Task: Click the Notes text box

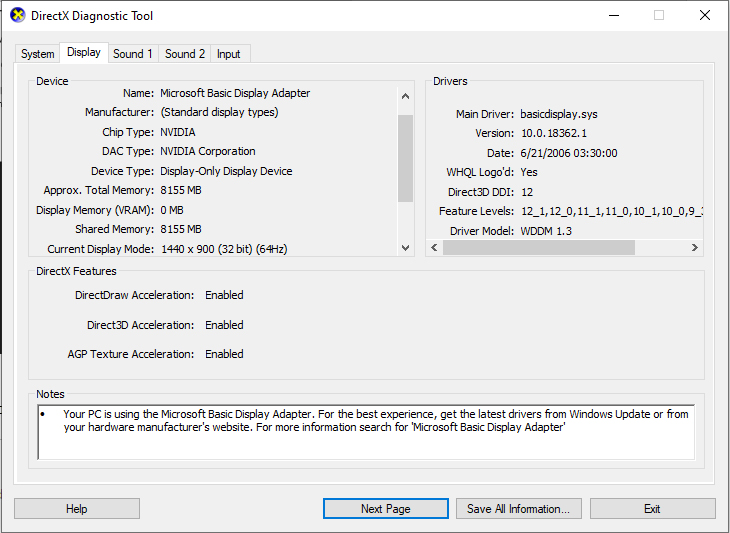Action: pos(366,432)
